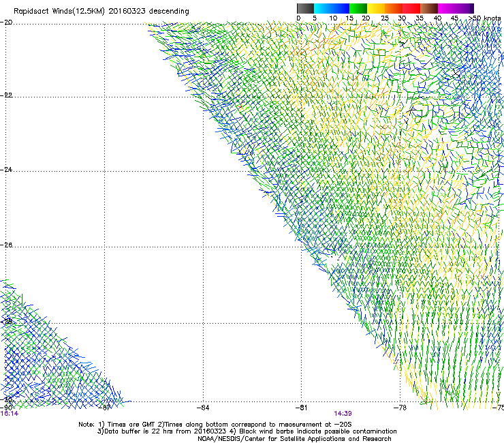Click the brown 35-40 knots color band
Screen dimensions: 504x443
click(x=429, y=8)
